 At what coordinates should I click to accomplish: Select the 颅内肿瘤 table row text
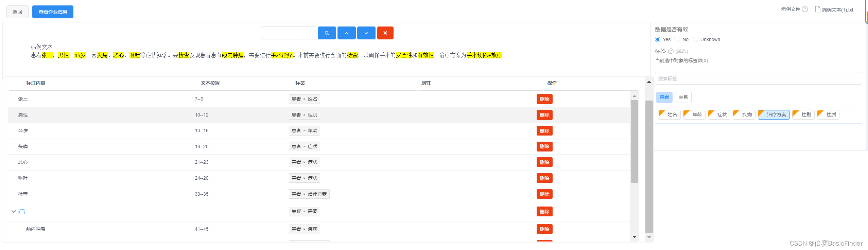pyautogui.click(x=36, y=229)
